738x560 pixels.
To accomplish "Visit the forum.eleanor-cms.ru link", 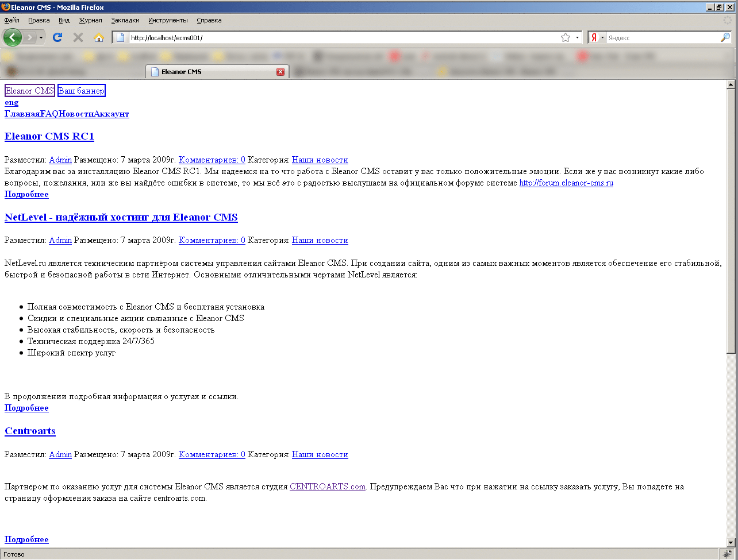I will pyautogui.click(x=566, y=183).
